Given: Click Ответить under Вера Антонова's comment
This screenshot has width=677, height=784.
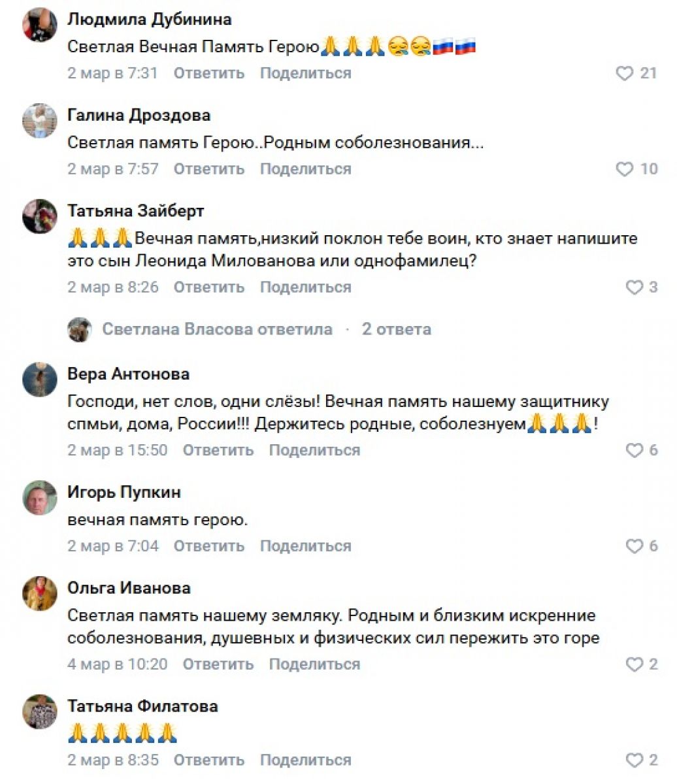Looking at the screenshot, I should point(218,450).
